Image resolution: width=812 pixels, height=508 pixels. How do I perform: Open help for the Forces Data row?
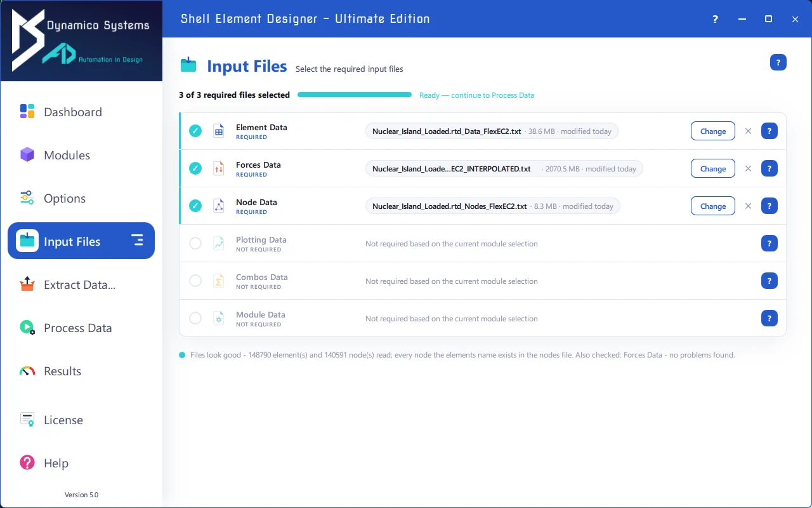coord(769,169)
